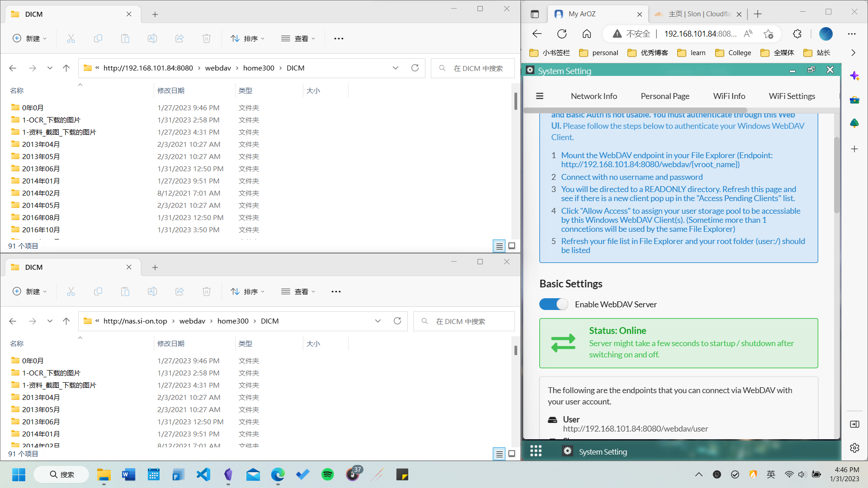Toggle Enable WebDAV Server switch
Screen dimensions: 868x488
[x=553, y=304]
